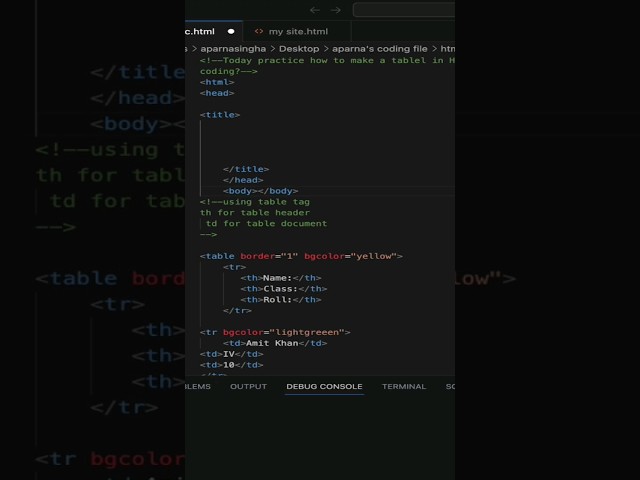
Task: Place cursor on the <head> line
Action: tap(217, 93)
